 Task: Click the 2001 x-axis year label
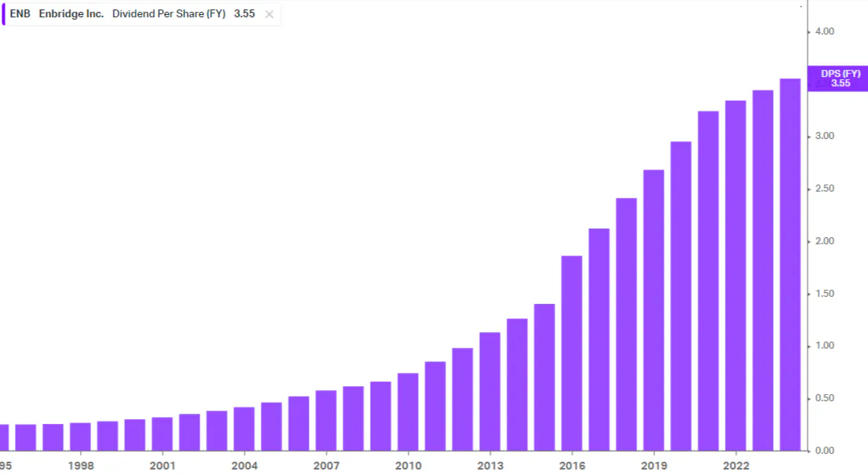(x=162, y=466)
